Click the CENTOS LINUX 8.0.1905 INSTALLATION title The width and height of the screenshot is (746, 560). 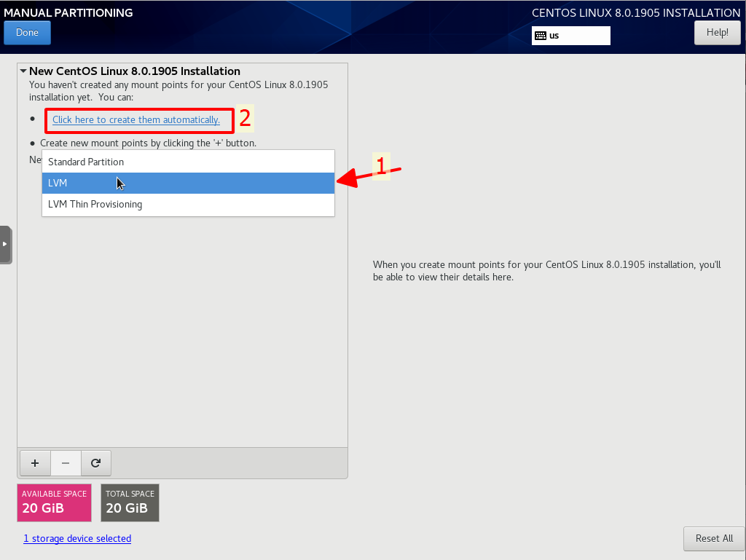(636, 13)
